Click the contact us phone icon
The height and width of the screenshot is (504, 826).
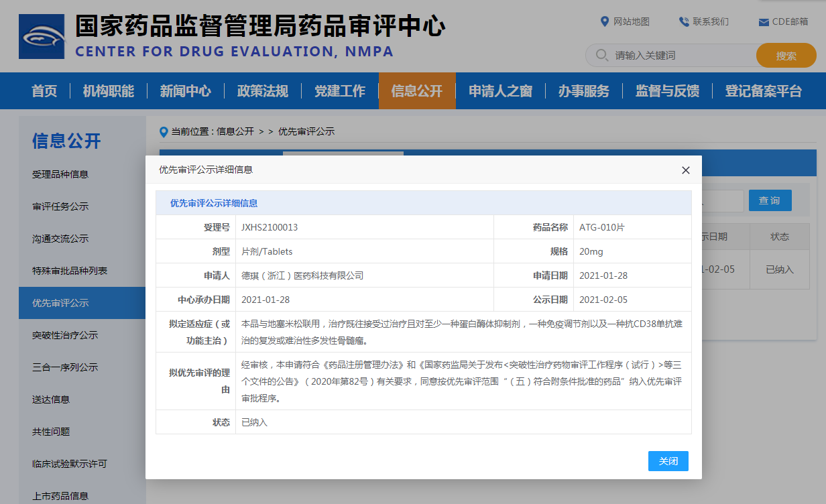[x=683, y=21]
